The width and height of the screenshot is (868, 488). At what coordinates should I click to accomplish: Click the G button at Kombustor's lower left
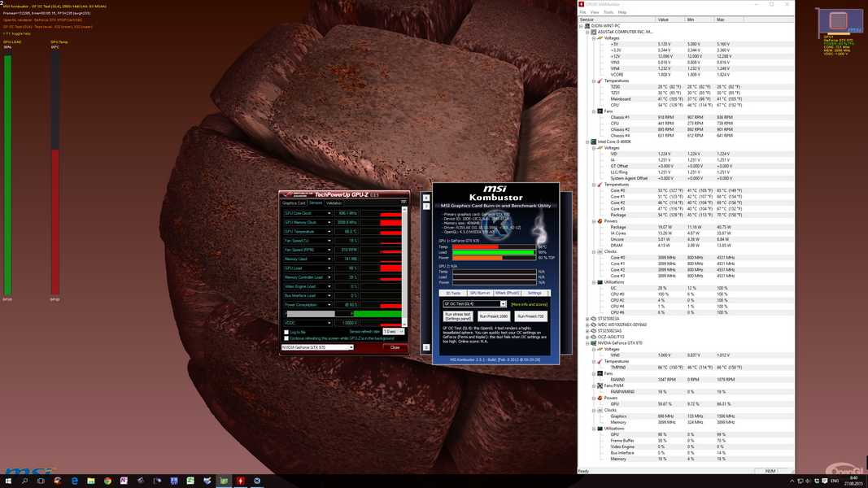point(426,347)
